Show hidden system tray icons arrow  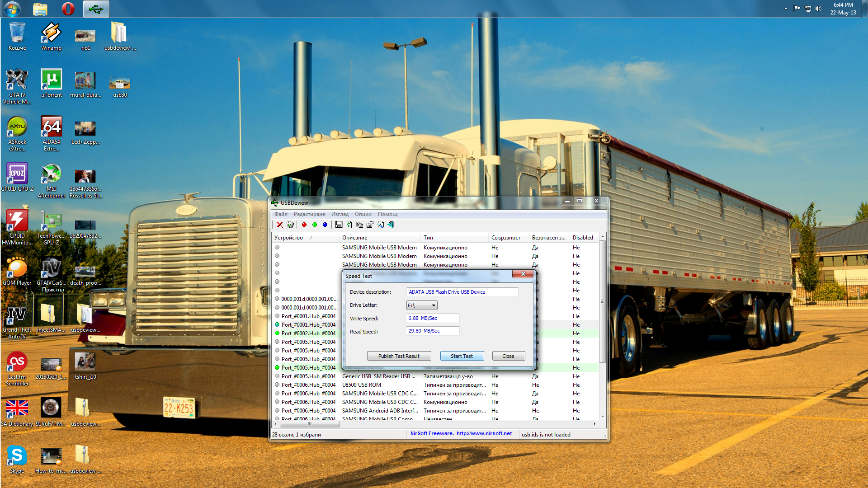tap(786, 9)
